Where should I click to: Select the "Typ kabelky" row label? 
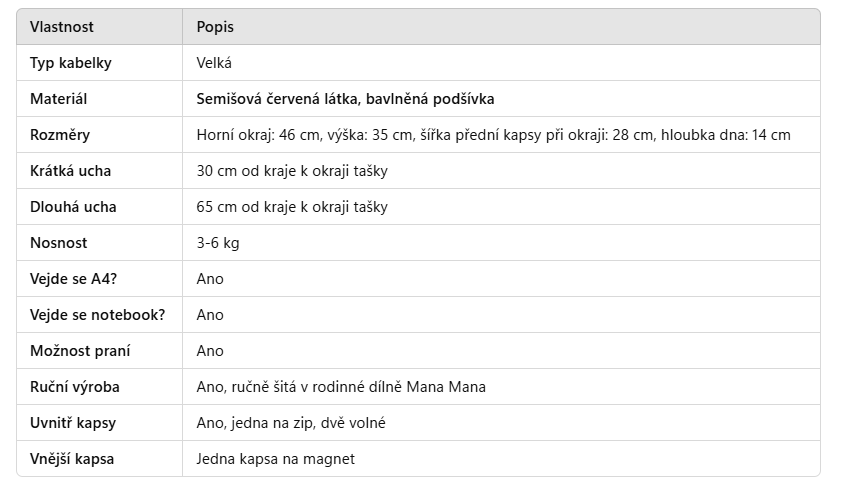[70, 63]
